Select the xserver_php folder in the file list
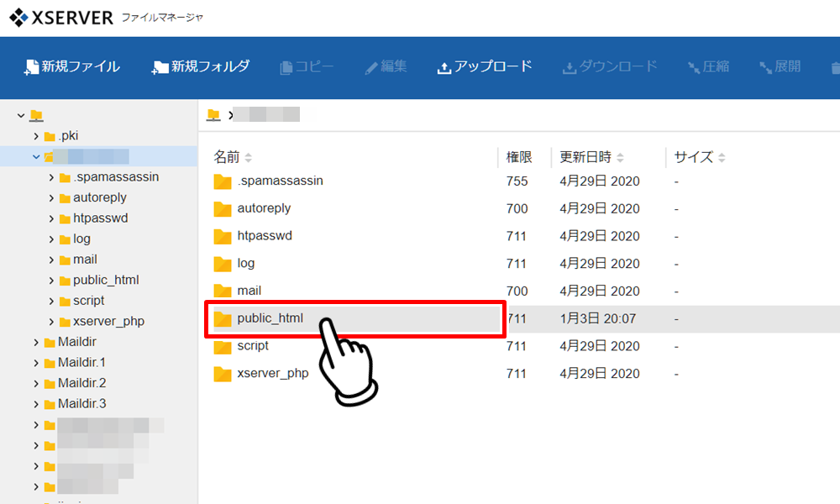Screen dimensions: 840x504 click(x=273, y=373)
